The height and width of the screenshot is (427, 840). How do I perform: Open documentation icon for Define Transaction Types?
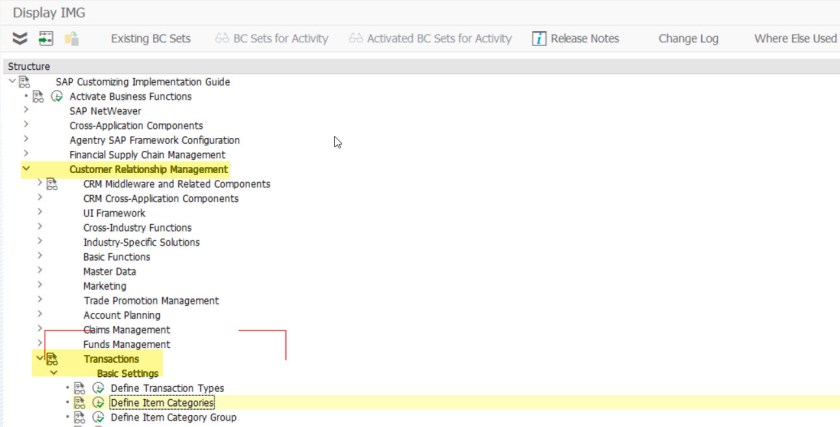79,388
